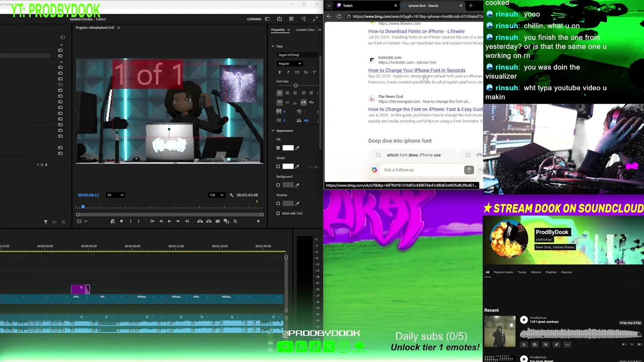
Task: Click the All Caps text style icon
Action: 297,72
